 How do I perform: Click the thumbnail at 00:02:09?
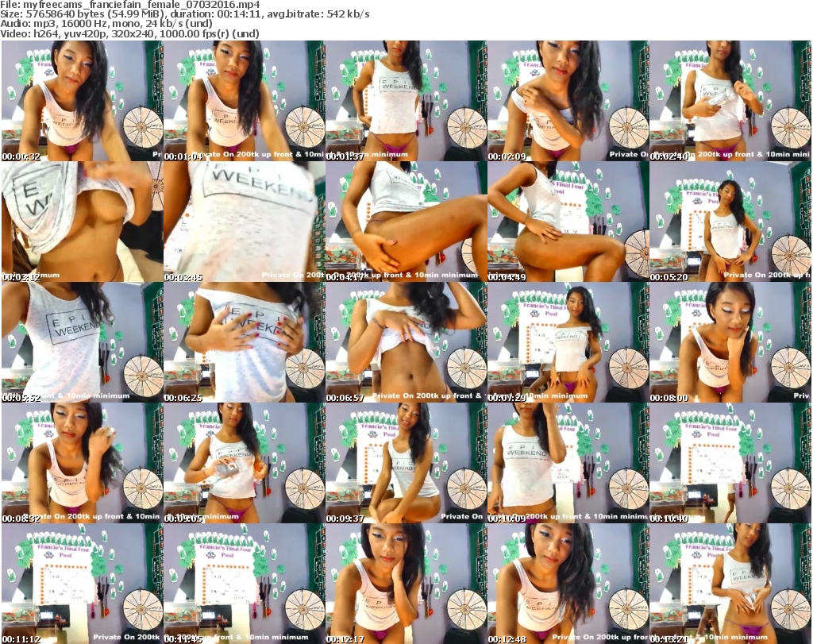pos(567,101)
